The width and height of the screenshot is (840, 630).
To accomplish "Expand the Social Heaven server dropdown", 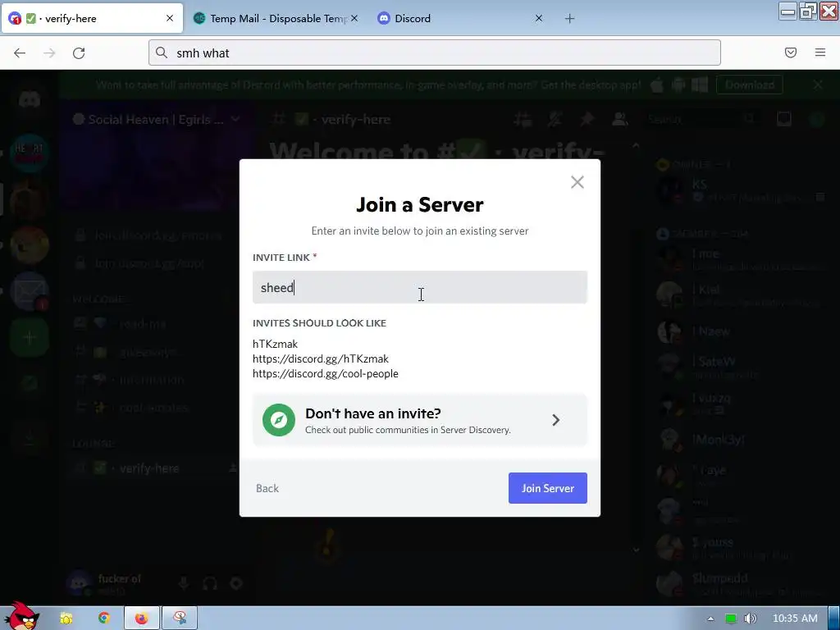I will pos(235,120).
